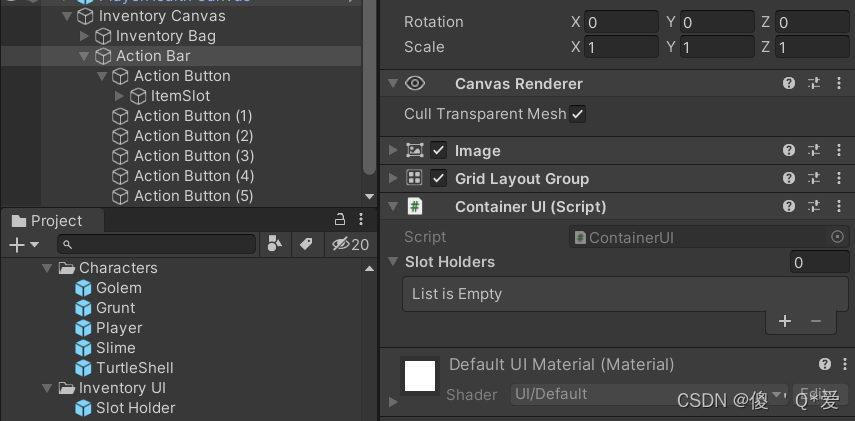Viewport: 855px width, 421px height.
Task: Open presets for Image component
Action: point(814,151)
